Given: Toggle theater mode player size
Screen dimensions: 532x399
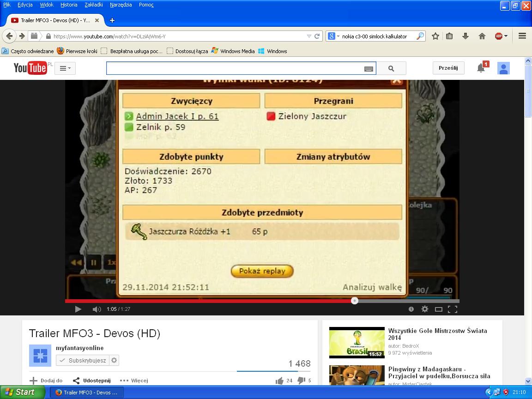Looking at the screenshot, I should click(x=439, y=309).
